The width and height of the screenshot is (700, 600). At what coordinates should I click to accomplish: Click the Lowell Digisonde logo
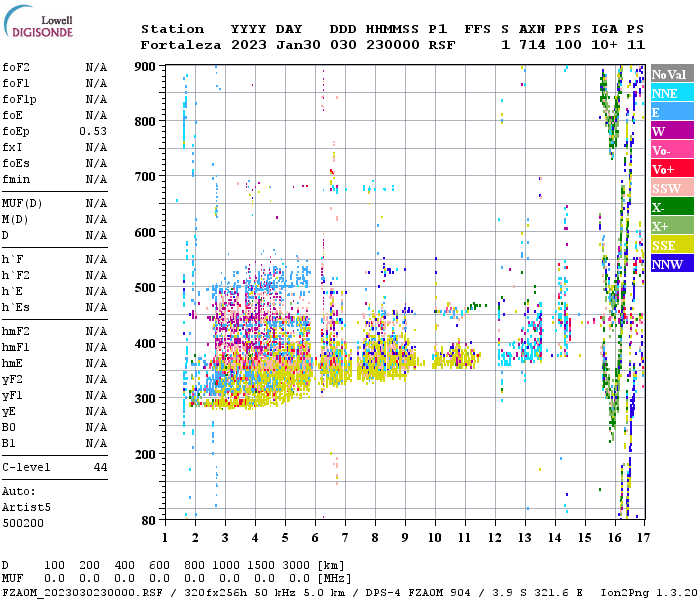(38, 21)
